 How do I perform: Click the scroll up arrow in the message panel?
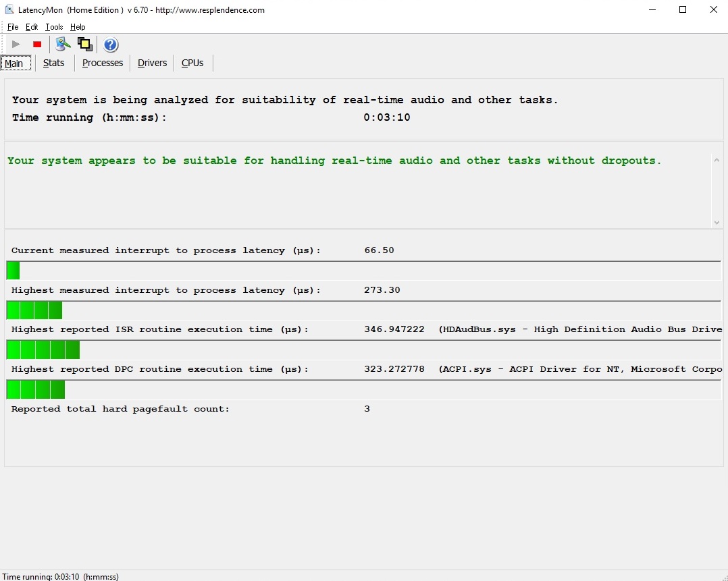coord(717,160)
